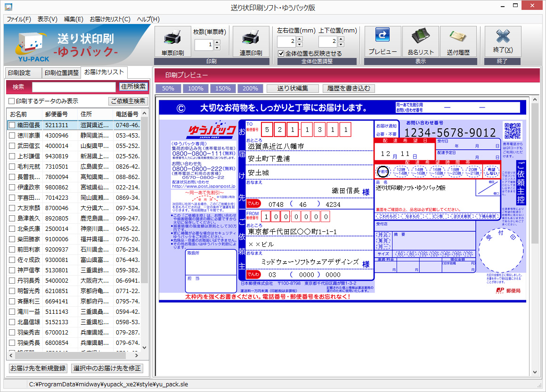This screenshot has width=546, height=392.
Task: Toggle 印刷するデータのみ表示 checkbox
Action: (x=11, y=101)
